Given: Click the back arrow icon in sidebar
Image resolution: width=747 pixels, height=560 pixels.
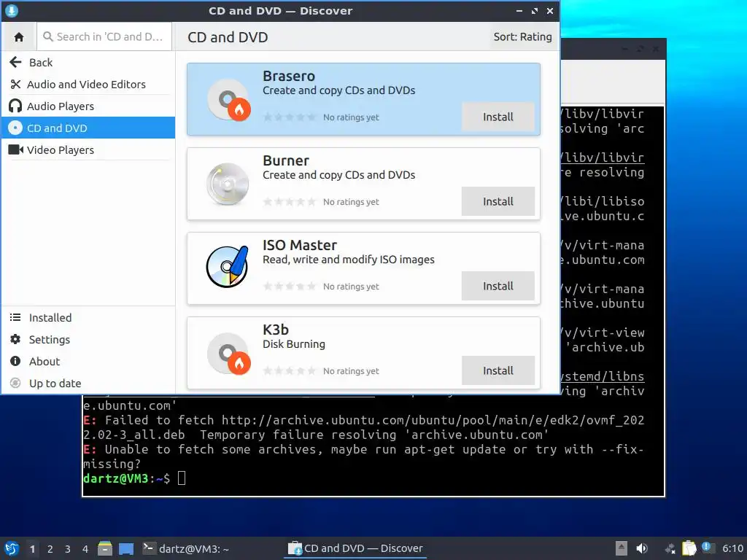Looking at the screenshot, I should coord(15,62).
